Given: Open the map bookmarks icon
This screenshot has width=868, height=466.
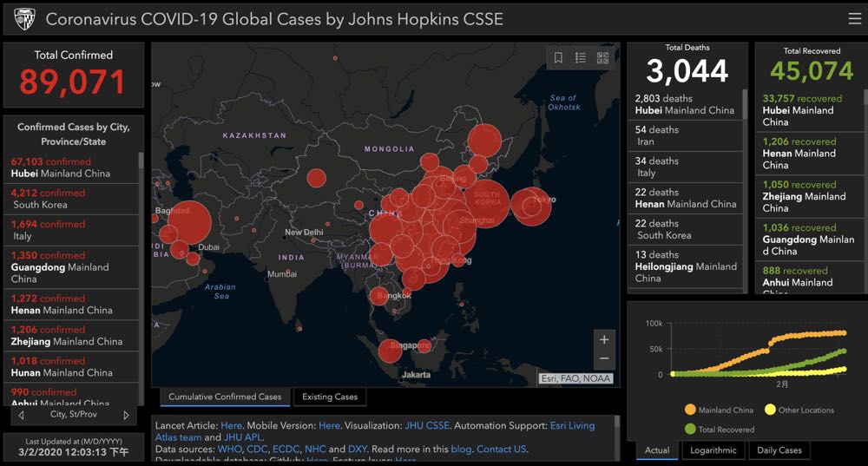Looking at the screenshot, I should click(x=558, y=58).
